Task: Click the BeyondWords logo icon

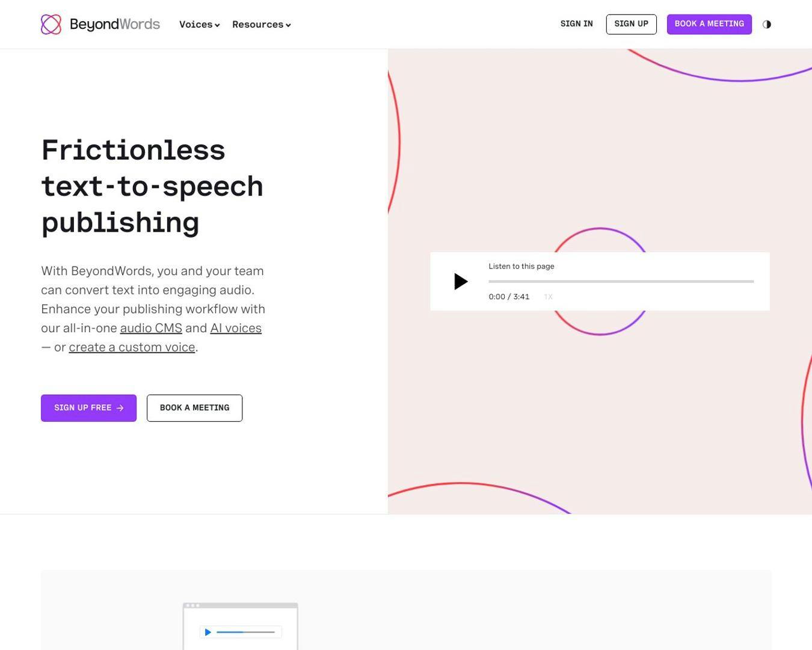Action: click(51, 24)
